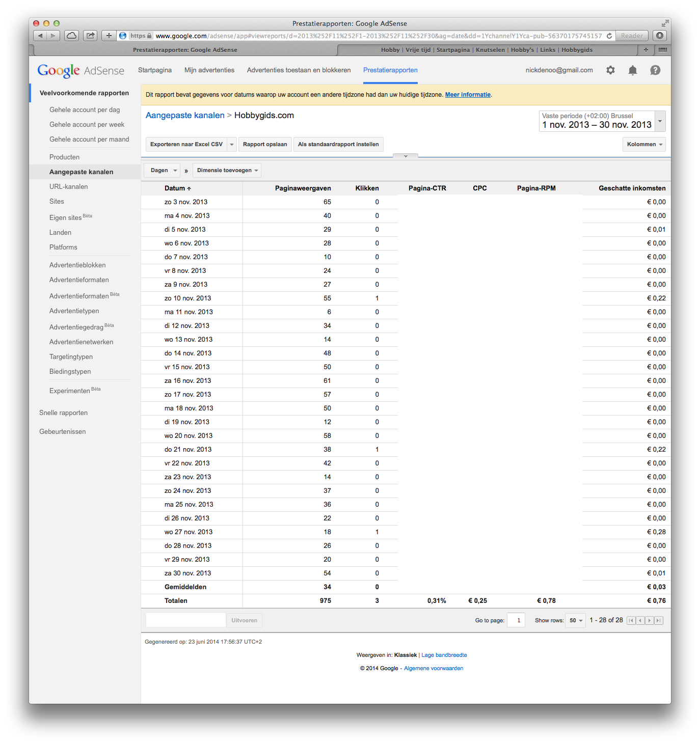The width and height of the screenshot is (700, 744).
Task: Reload the page using the refresh icon
Action: click(x=609, y=36)
